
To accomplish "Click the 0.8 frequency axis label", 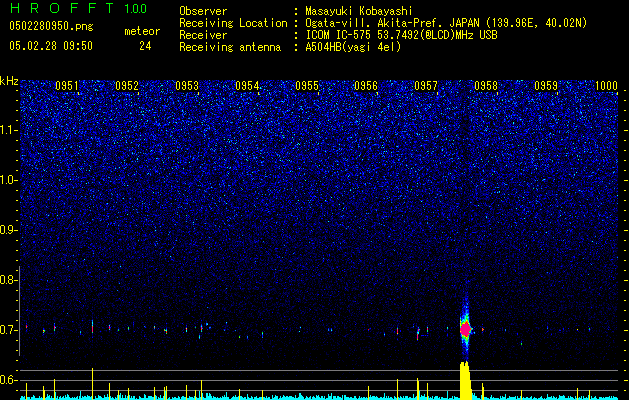I will tap(9, 280).
